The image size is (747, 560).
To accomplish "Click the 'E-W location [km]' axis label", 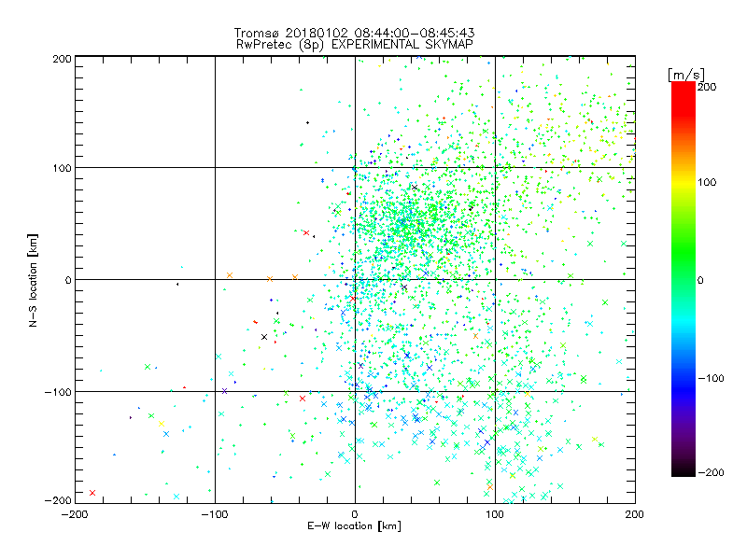I will click(354, 525).
